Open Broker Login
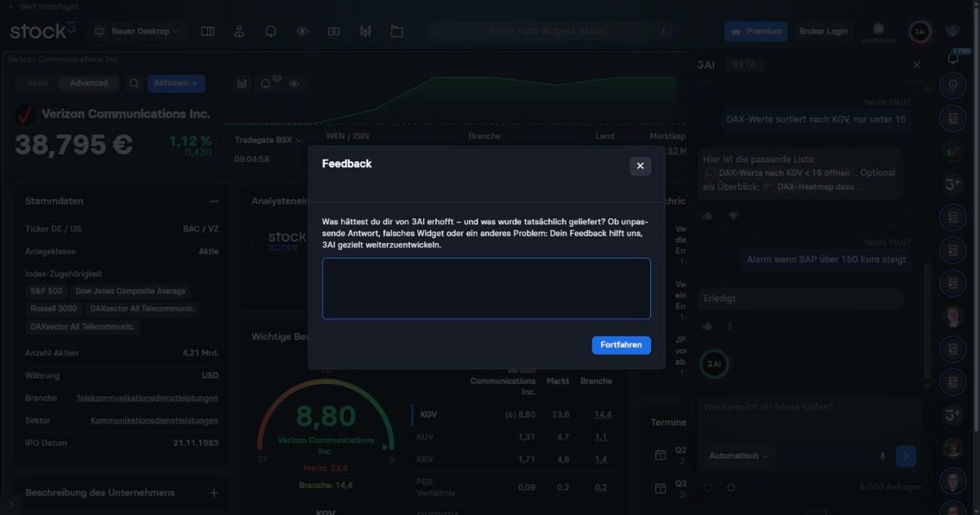Screen dimensions: 980x515 pyautogui.click(x=823, y=31)
